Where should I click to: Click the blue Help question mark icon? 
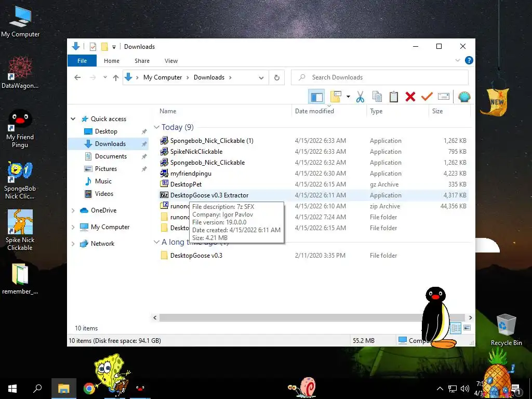[x=469, y=60]
